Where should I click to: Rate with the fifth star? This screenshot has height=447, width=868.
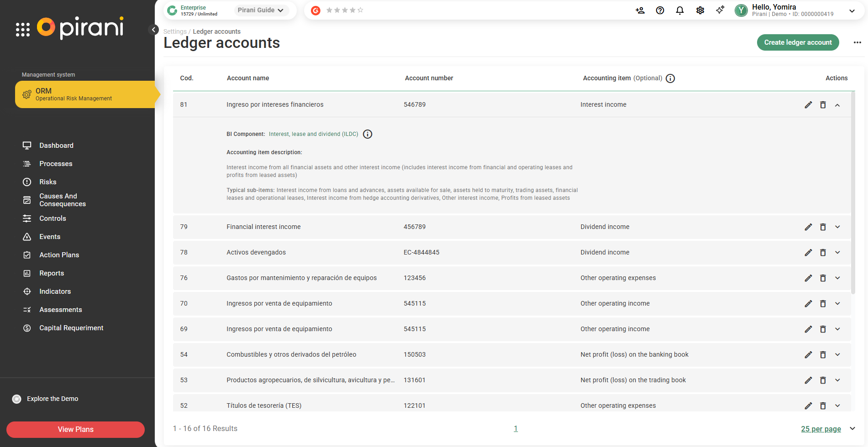[x=360, y=10]
